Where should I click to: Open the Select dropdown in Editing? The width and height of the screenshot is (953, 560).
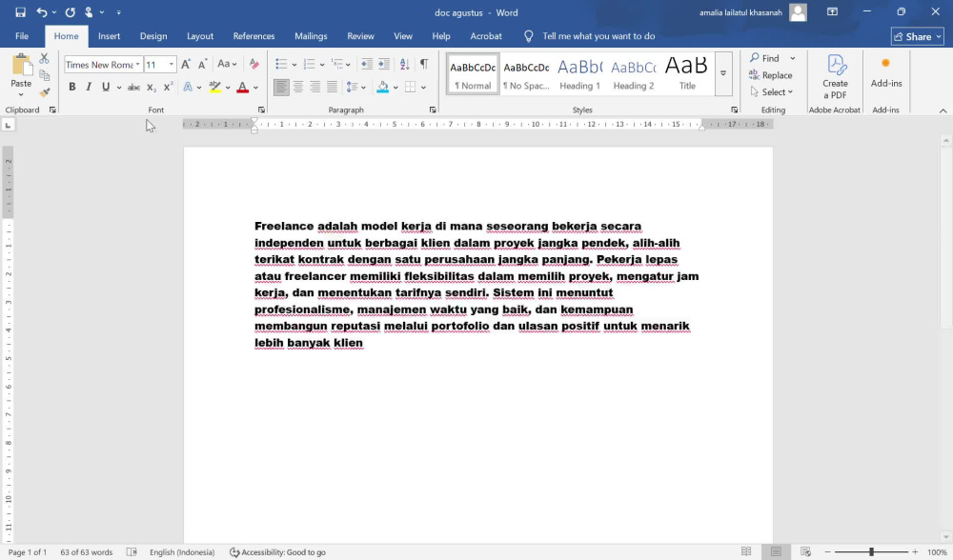coord(772,92)
